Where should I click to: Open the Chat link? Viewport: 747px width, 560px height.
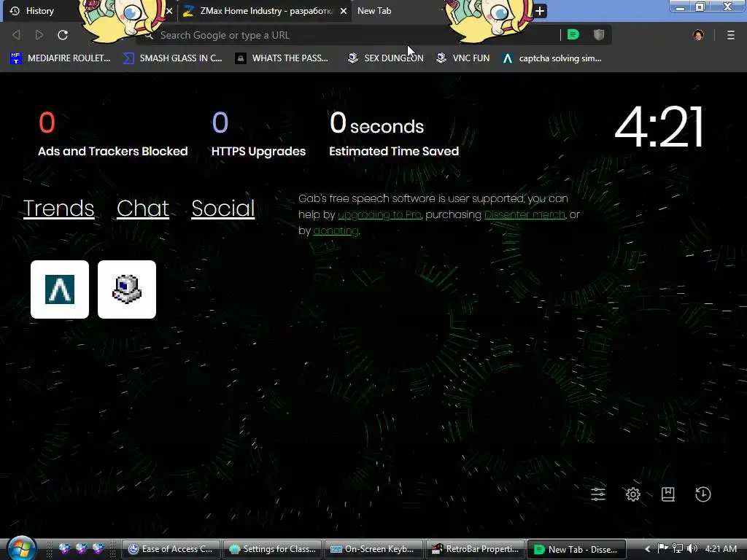pos(142,209)
